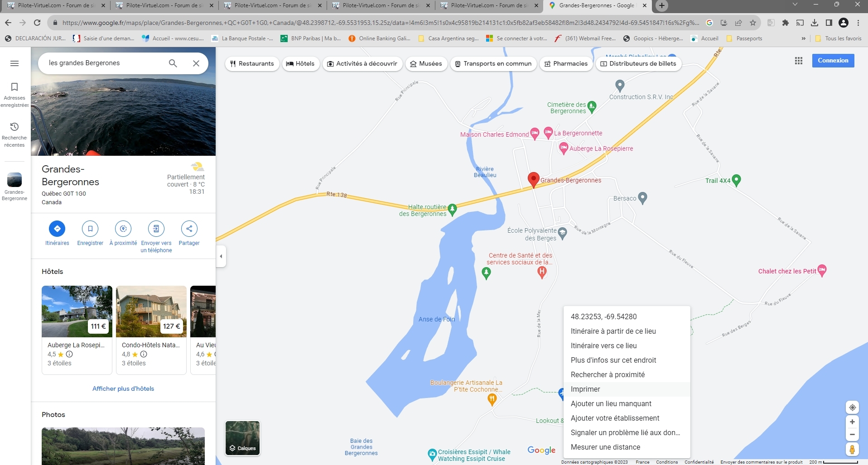
Task: Select Itinéraire vers ce lieu
Action: (x=627, y=345)
